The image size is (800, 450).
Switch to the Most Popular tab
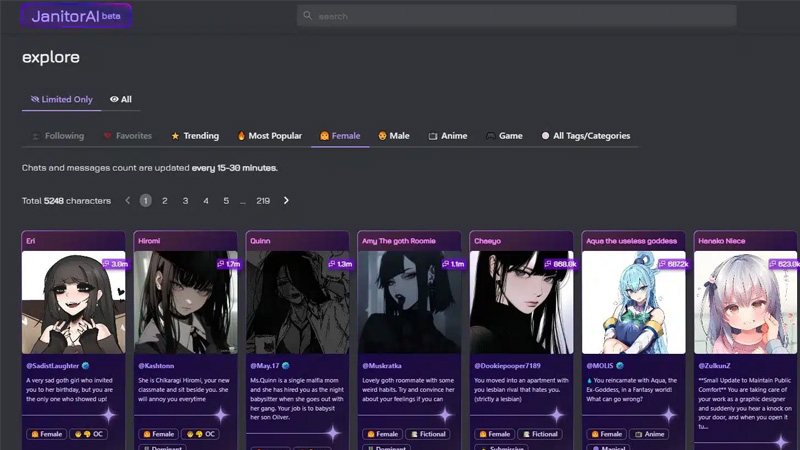coord(268,136)
